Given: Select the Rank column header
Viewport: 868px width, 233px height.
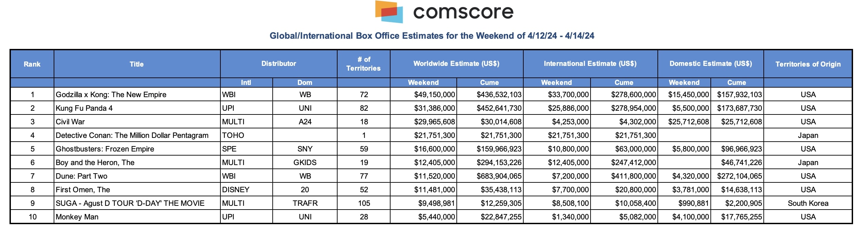Looking at the screenshot, I should (32, 64).
